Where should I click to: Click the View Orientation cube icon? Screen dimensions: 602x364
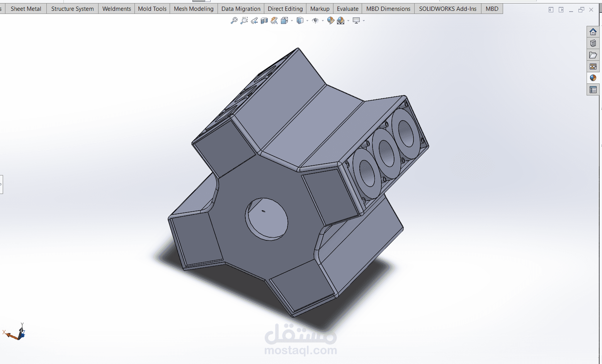tap(284, 20)
